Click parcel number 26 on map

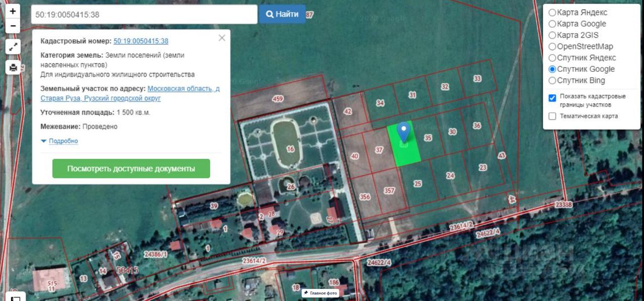click(291, 187)
